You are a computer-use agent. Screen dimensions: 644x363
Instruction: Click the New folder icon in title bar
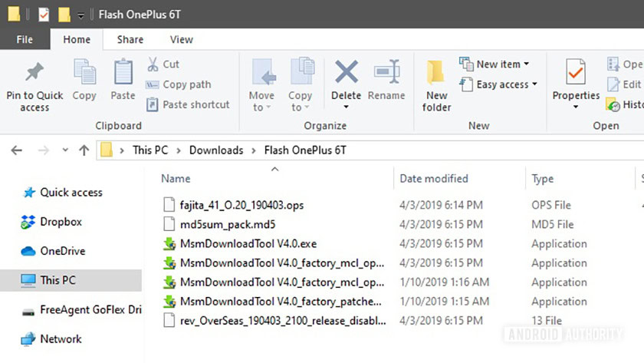pyautogui.click(x=64, y=15)
